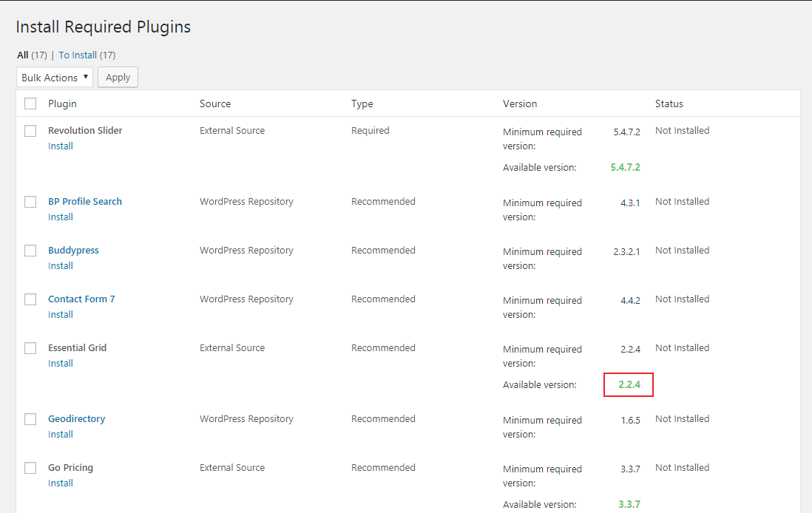Switch to the To Install (17) filter

[x=87, y=55]
